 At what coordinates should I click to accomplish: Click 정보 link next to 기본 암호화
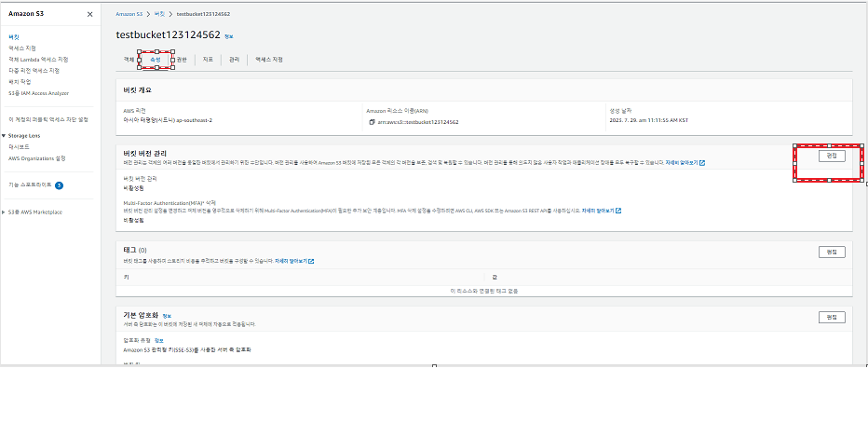[167, 316]
